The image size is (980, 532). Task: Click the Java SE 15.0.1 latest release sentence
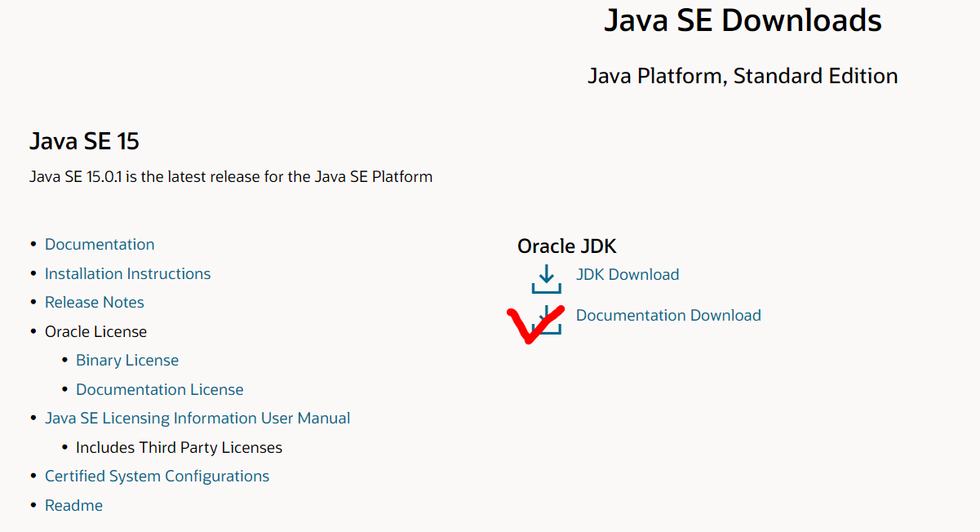[x=231, y=176]
